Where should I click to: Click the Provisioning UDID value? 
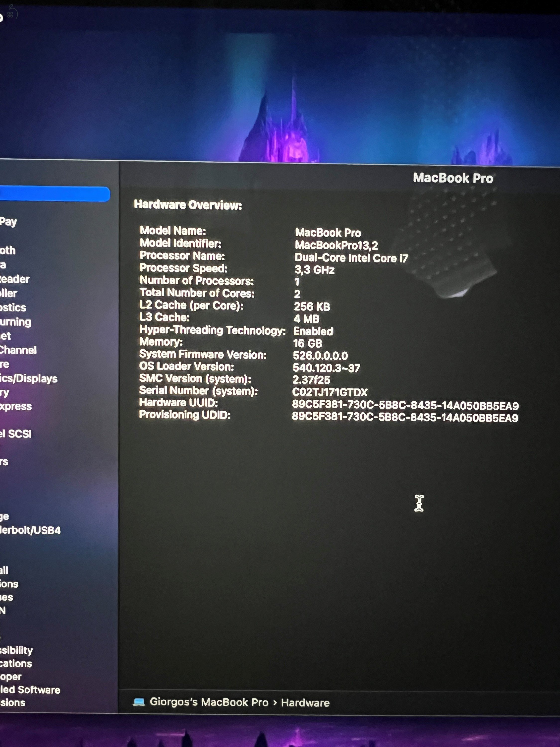coord(405,417)
